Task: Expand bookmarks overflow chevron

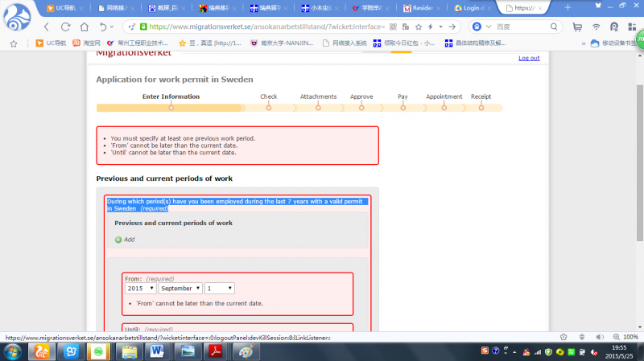Action: tap(583, 43)
